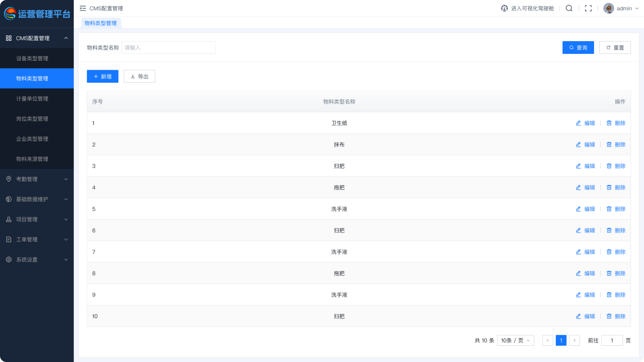Click 编辑 text for row 10
The height and width of the screenshot is (362, 644).
coord(590,316)
